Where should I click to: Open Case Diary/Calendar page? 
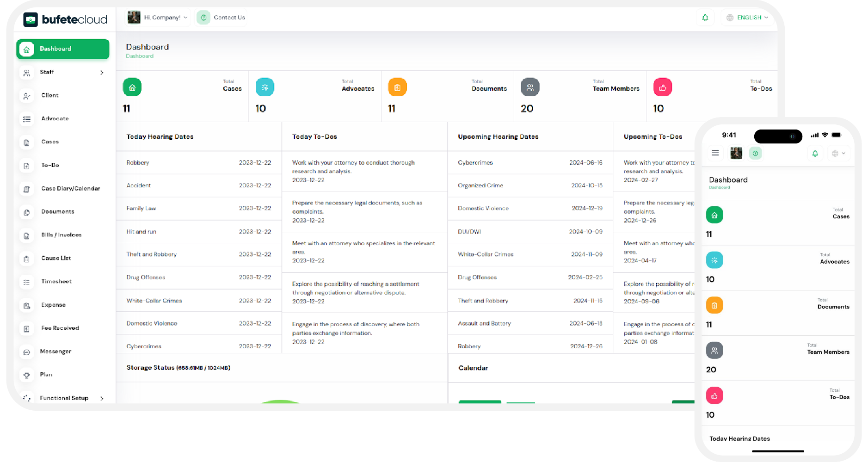pos(71,189)
